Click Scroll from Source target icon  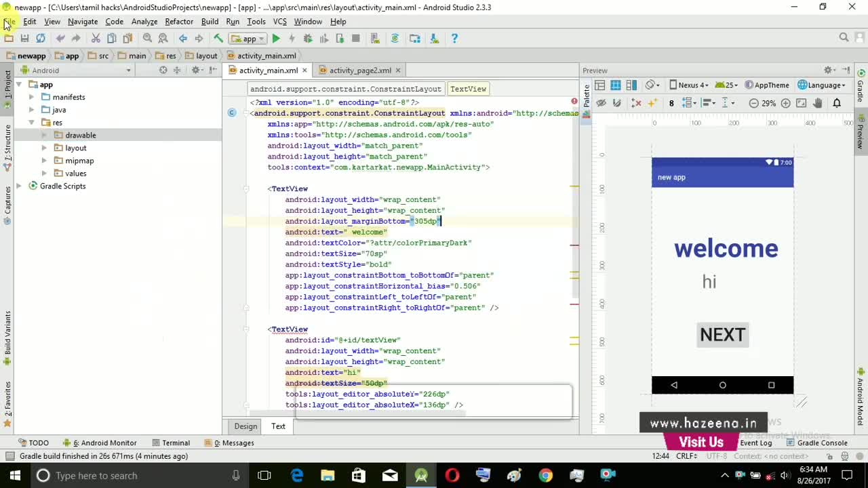163,70
